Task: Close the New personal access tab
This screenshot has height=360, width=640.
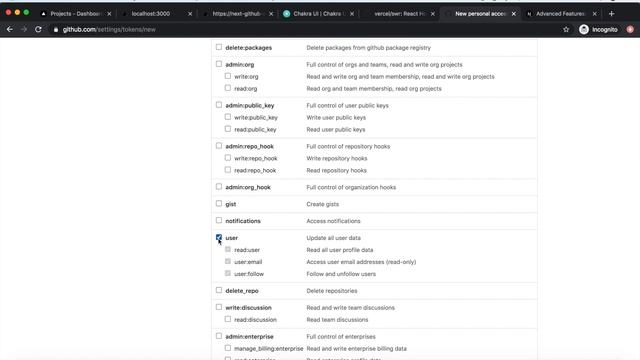Action: point(514,14)
